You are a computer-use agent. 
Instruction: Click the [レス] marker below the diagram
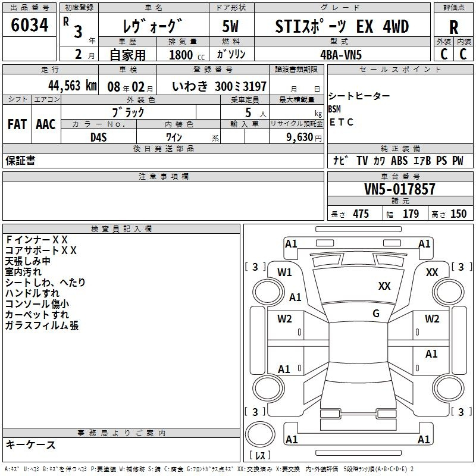click(259, 456)
